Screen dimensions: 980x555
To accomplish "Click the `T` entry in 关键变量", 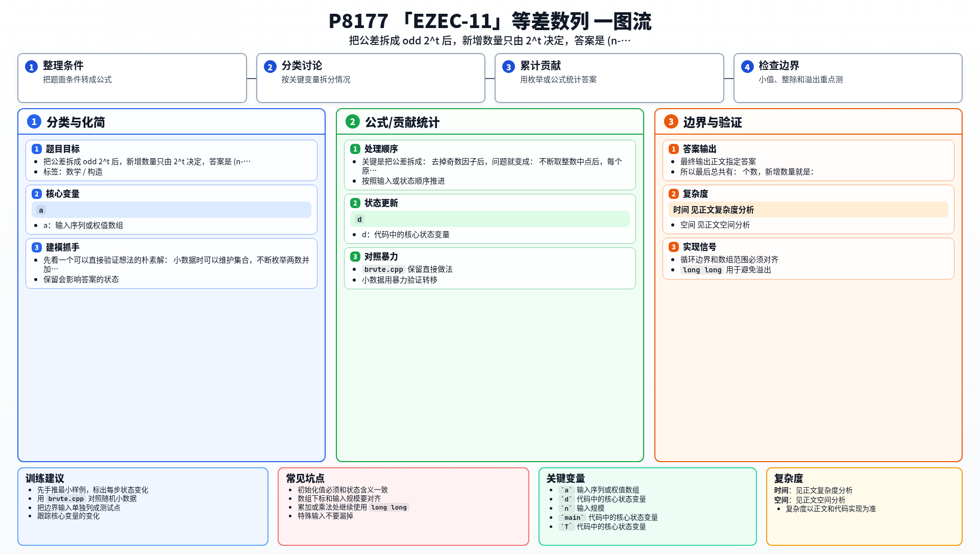I will tap(602, 526).
